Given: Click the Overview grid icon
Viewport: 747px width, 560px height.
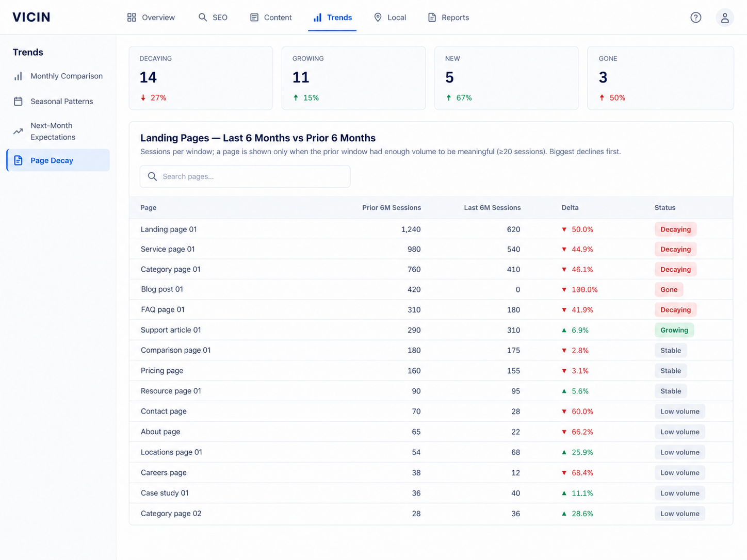Looking at the screenshot, I should click(132, 18).
